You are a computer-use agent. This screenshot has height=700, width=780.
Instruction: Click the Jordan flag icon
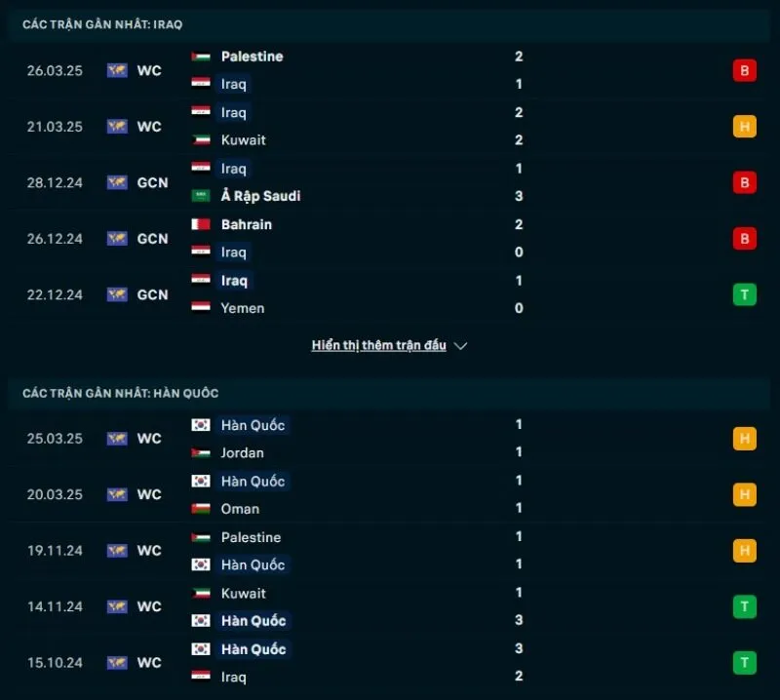pos(203,452)
